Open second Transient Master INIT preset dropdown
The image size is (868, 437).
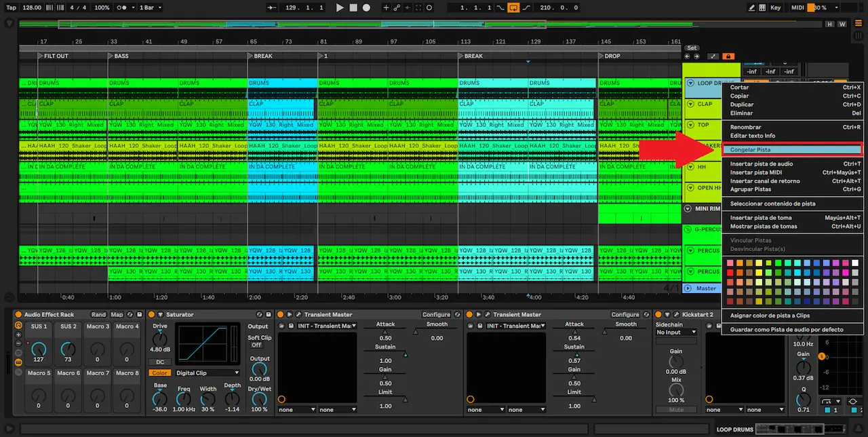(515, 326)
